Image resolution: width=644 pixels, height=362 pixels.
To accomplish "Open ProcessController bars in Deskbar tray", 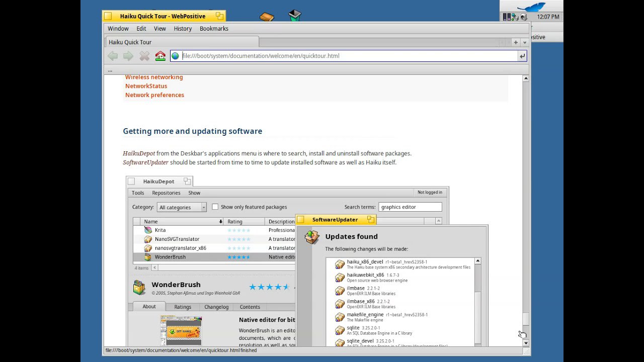I will [507, 17].
